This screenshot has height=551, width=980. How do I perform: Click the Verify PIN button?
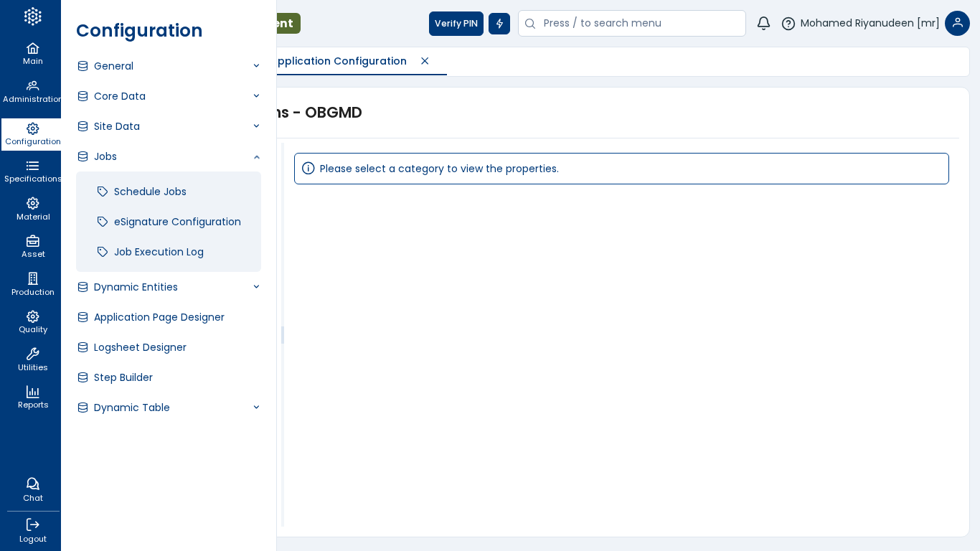[456, 24]
